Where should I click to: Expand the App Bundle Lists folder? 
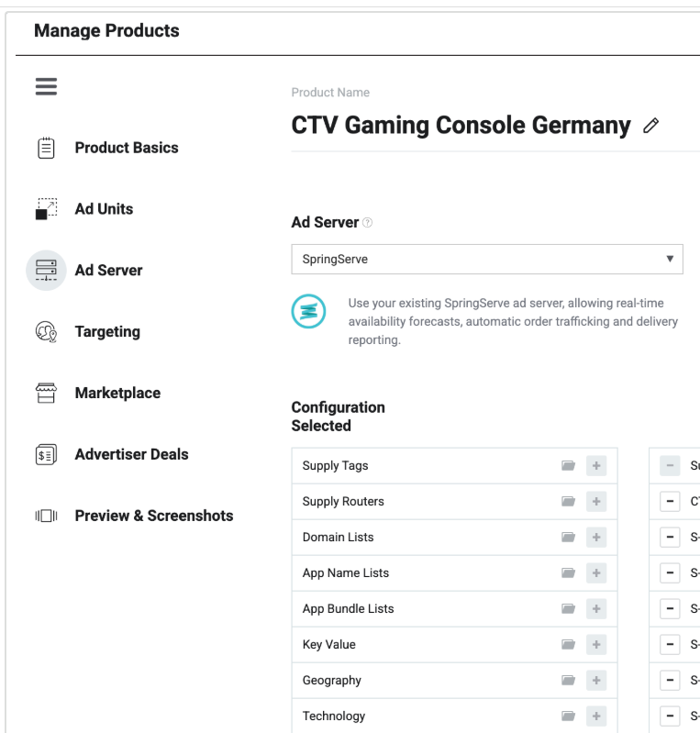pyautogui.click(x=569, y=609)
